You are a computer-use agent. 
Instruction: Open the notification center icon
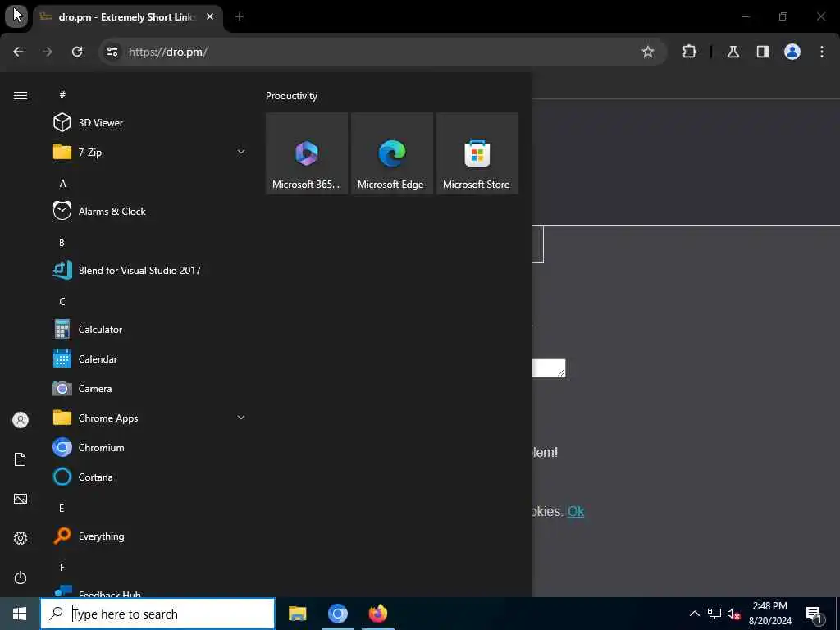tap(815, 614)
